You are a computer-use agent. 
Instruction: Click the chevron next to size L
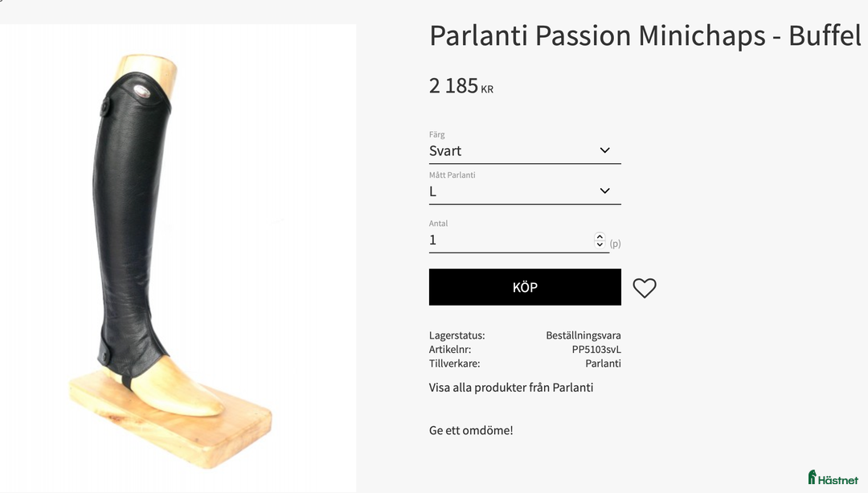(x=604, y=191)
